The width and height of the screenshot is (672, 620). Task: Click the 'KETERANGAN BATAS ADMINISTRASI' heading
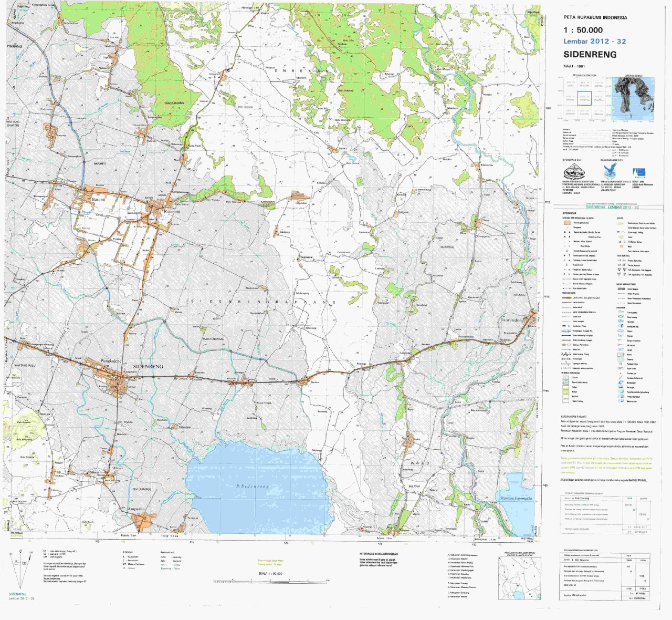tap(379, 554)
